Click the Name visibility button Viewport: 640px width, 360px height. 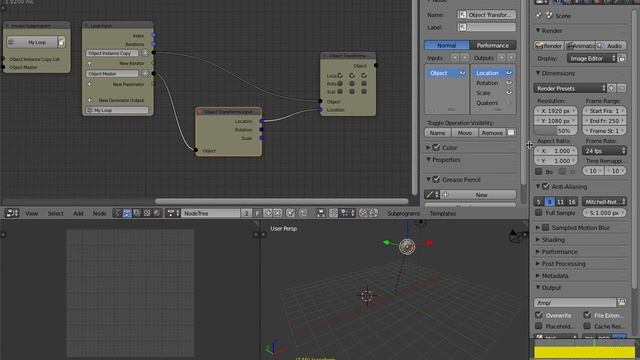[438, 133]
